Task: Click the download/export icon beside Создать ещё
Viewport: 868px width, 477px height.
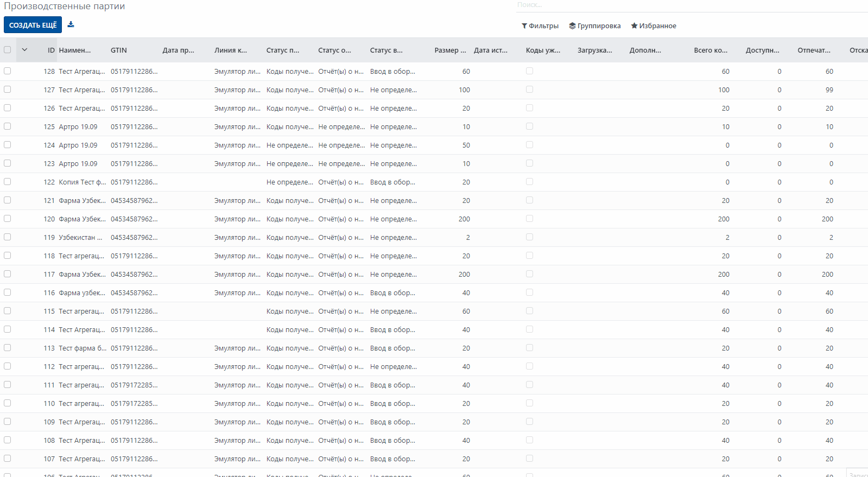Action: (71, 24)
